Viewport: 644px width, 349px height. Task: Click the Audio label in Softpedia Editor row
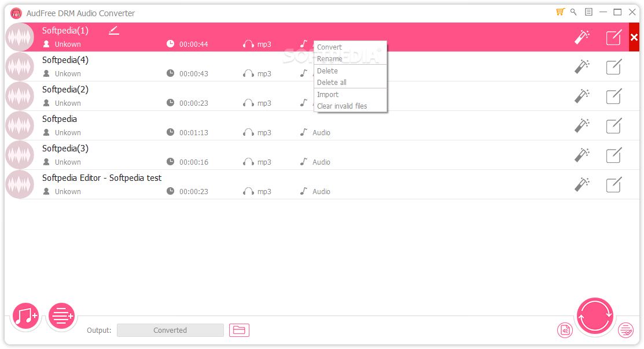tap(321, 192)
